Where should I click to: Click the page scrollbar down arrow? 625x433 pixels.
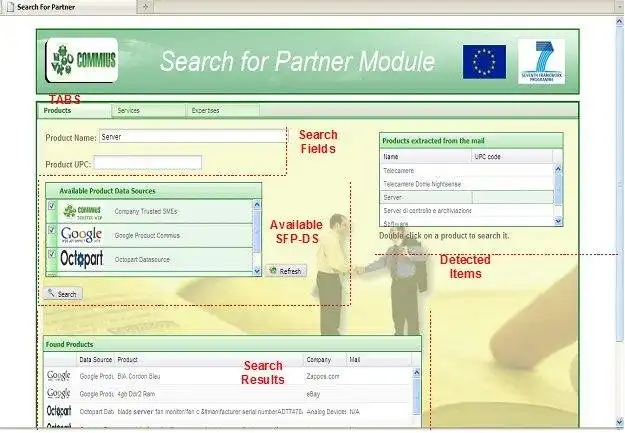[620, 421]
